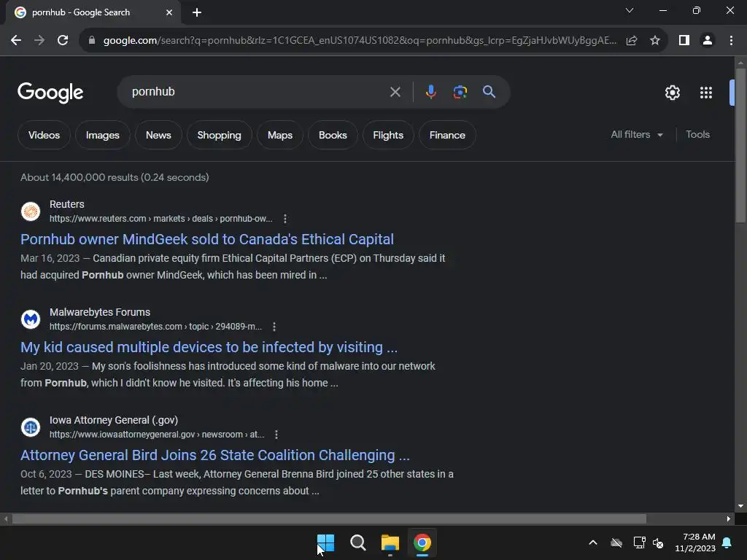Open the notifications bell

(x=727, y=542)
